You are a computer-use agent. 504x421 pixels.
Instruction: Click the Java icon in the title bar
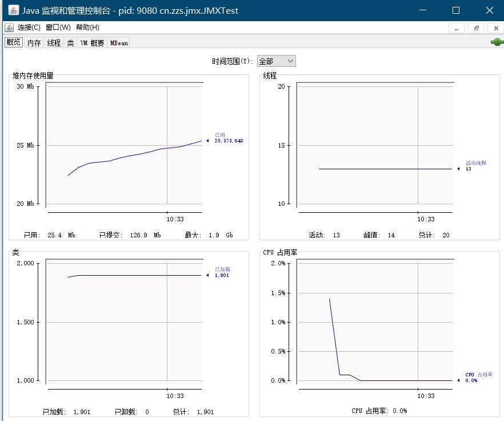(x=13, y=10)
